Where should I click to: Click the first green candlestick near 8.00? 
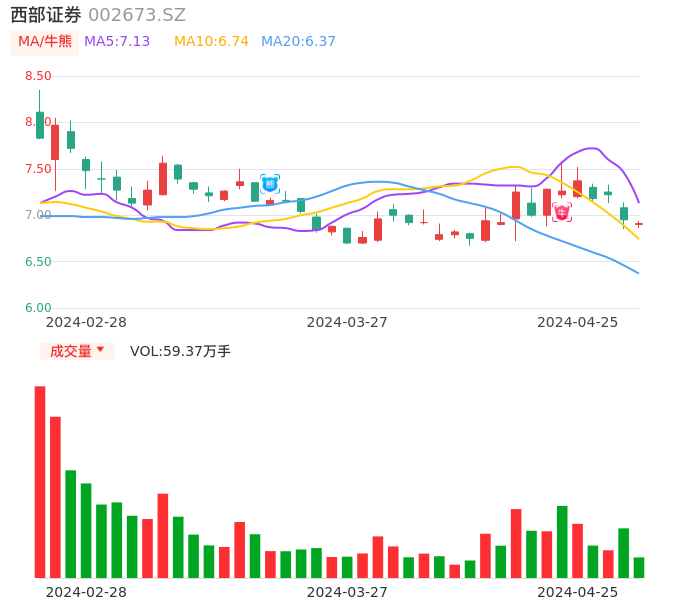pyautogui.click(x=40, y=125)
